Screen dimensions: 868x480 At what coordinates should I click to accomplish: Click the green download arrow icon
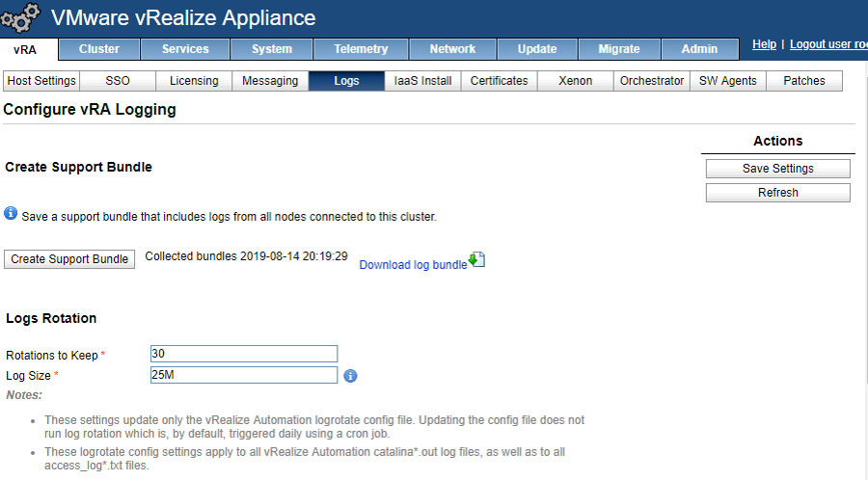pyautogui.click(x=477, y=260)
